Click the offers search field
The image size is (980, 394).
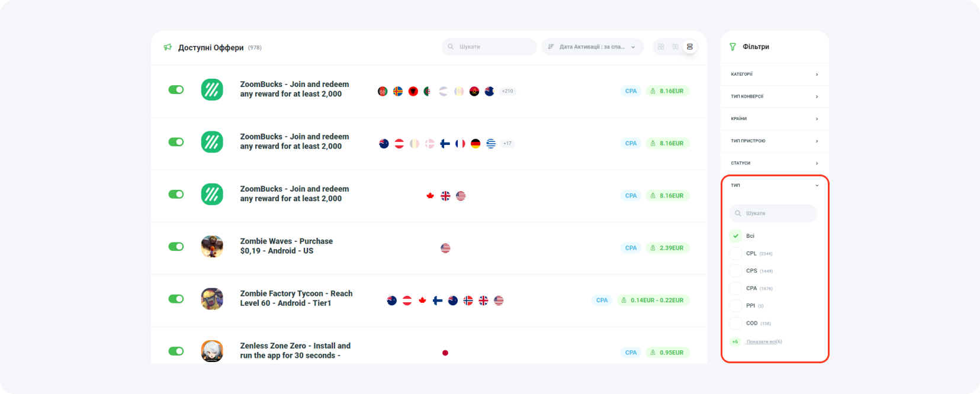tap(489, 47)
